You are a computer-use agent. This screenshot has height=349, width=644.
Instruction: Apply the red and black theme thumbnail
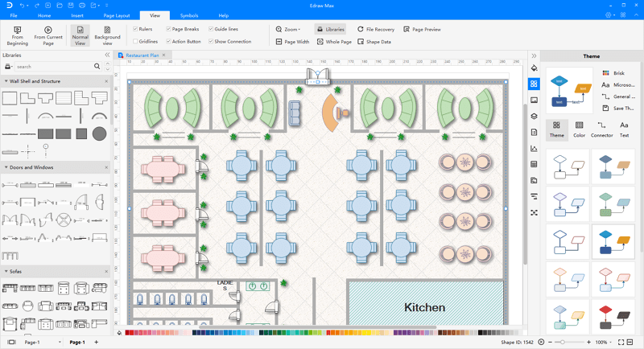(x=613, y=317)
